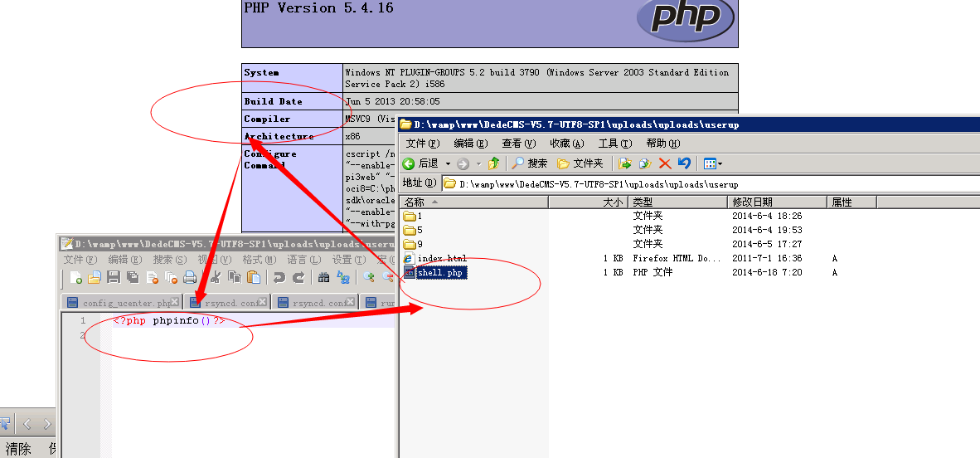Click the Open file folder icon in Notepad++

click(x=95, y=278)
